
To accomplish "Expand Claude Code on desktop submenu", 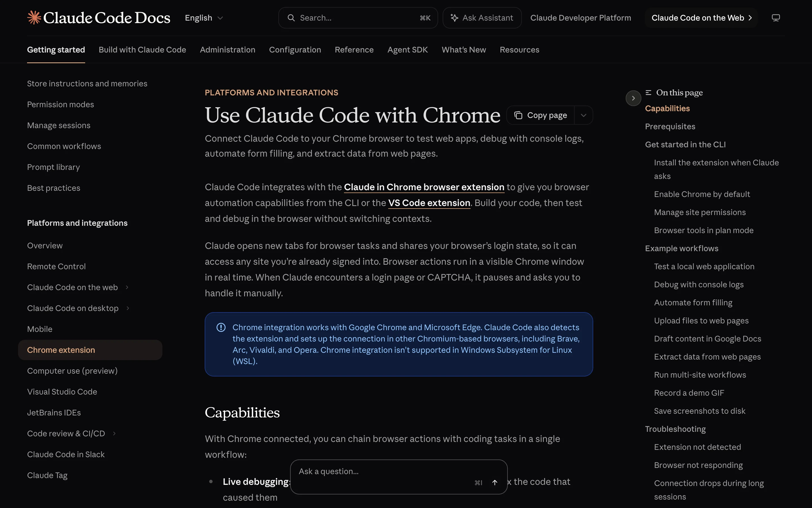I will tap(128, 308).
